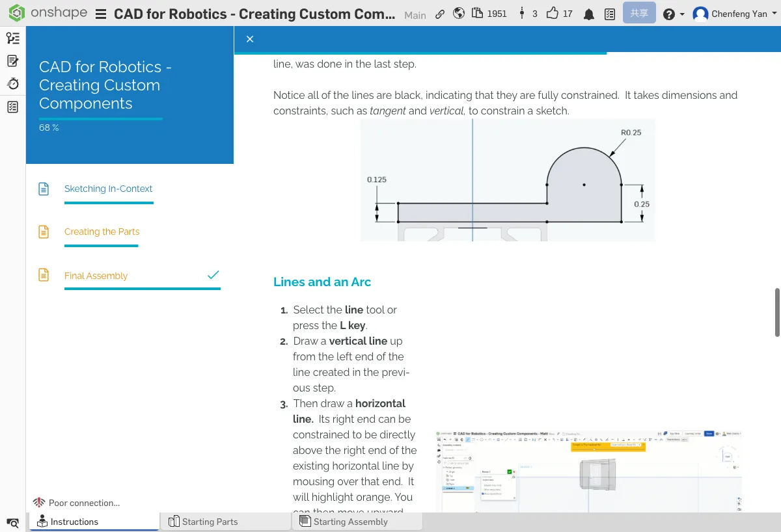Open the tab manager search icon

pos(12,522)
